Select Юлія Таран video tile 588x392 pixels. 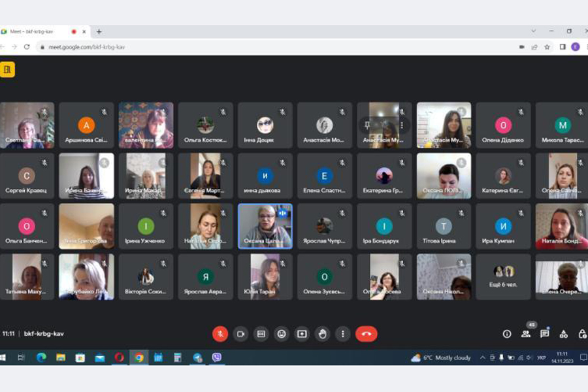[x=265, y=277]
